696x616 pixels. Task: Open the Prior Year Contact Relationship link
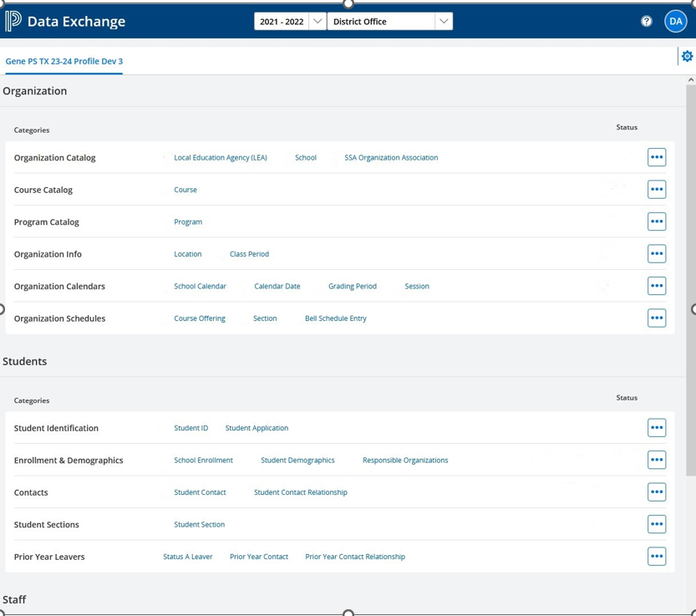(354, 556)
